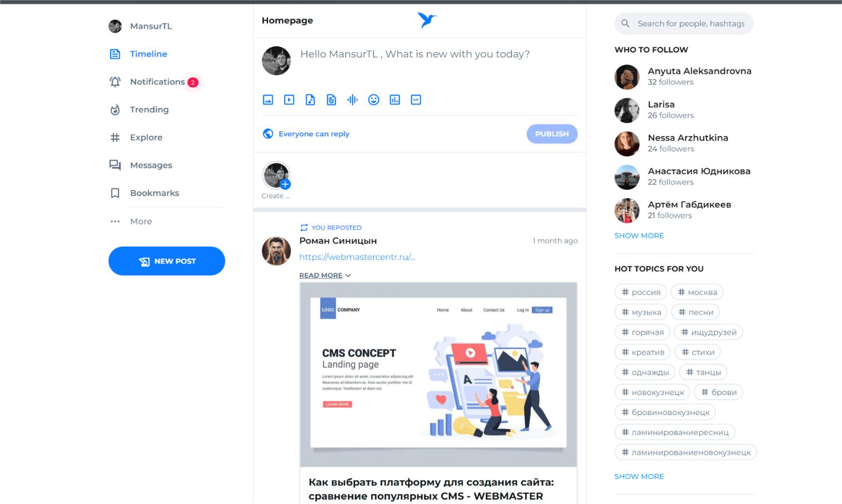
Task: Open the 'Everyone can reply' privacy selector
Action: pyautogui.click(x=306, y=134)
